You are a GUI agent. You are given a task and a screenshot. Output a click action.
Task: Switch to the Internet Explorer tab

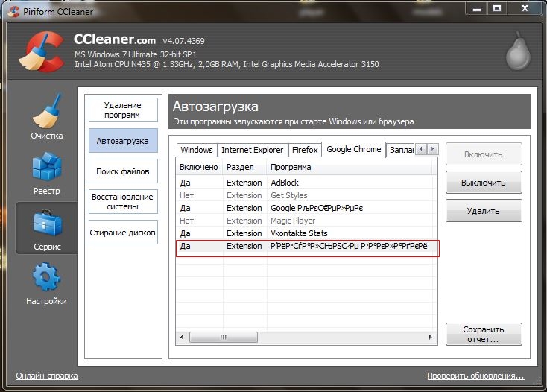pyautogui.click(x=253, y=150)
